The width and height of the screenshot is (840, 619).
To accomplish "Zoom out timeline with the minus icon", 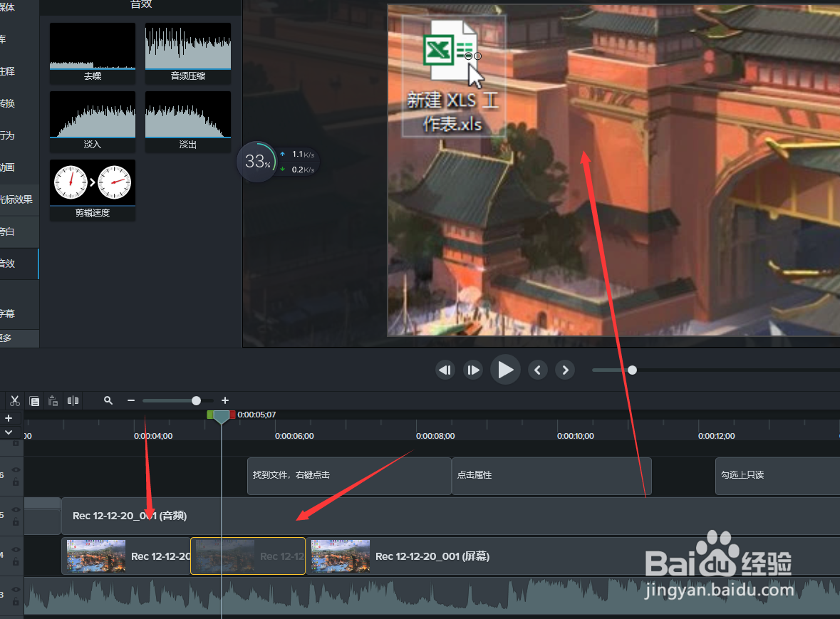I will tap(130, 400).
